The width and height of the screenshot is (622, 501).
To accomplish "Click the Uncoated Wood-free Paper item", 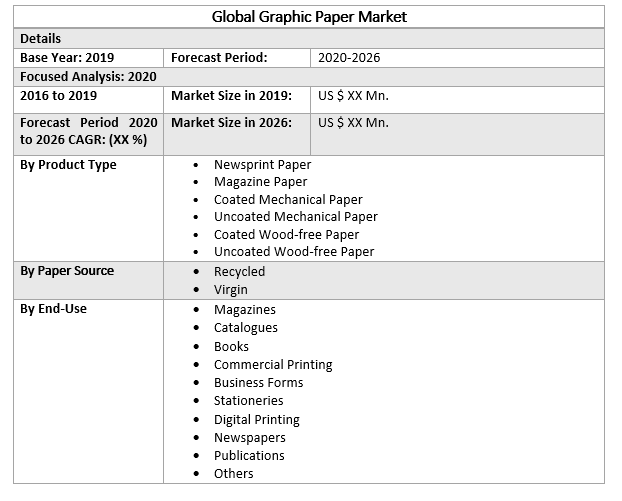I will pyautogui.click(x=294, y=252).
